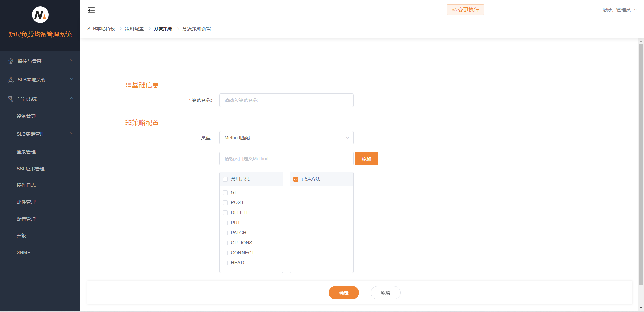This screenshot has width=644, height=312.
Task: Click the 添加 button
Action: point(366,159)
